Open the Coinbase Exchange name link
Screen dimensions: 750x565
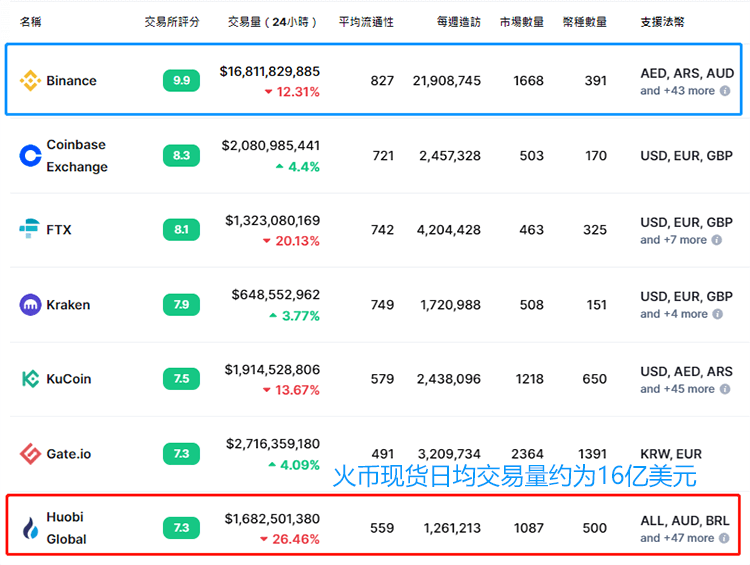point(77,155)
